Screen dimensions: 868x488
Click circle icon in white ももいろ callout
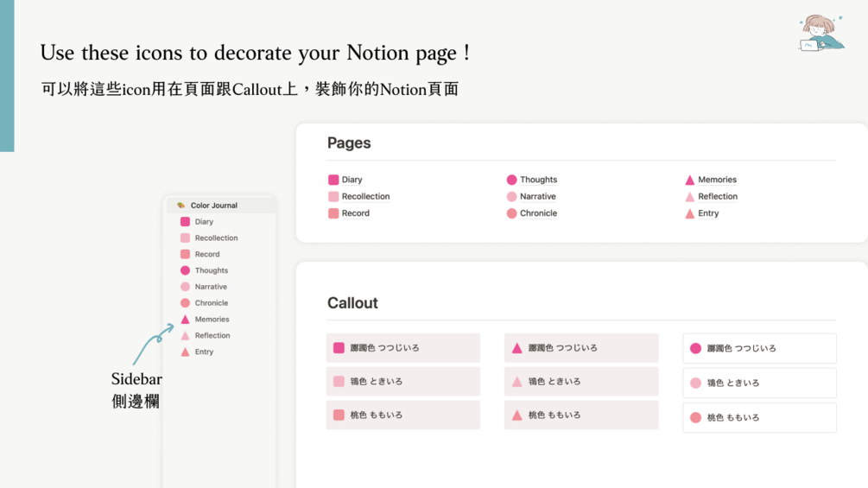click(696, 418)
